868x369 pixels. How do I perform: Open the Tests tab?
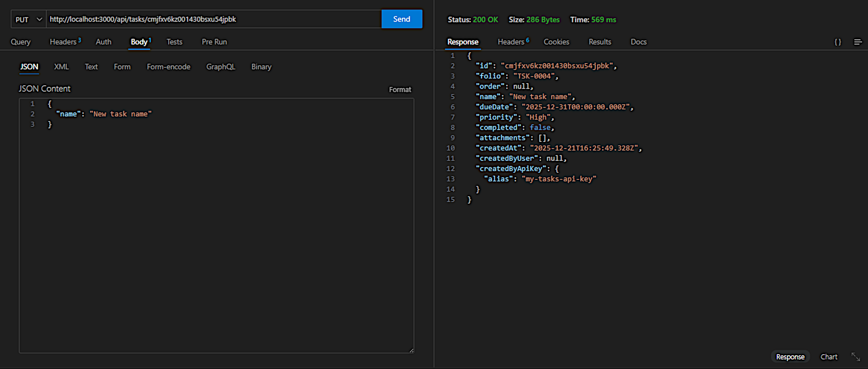(x=174, y=42)
